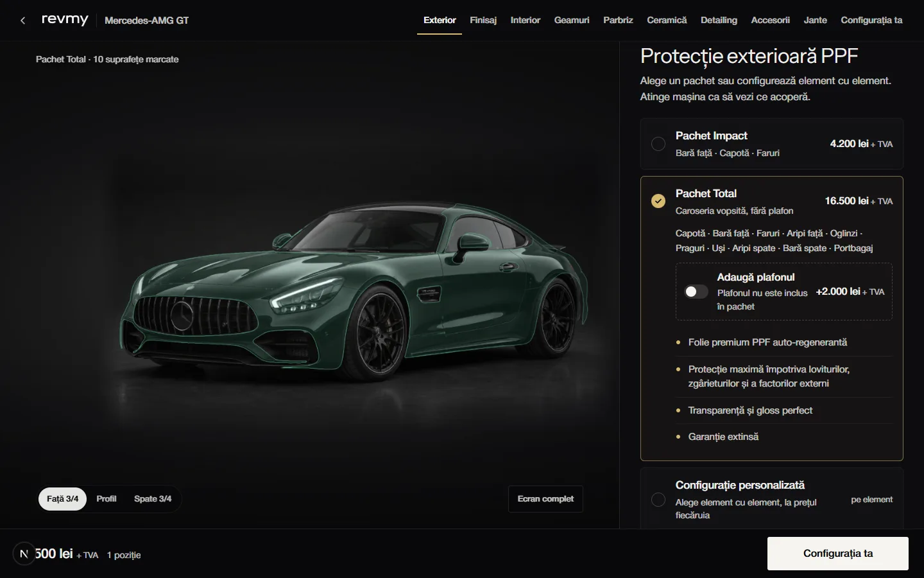This screenshot has height=578, width=924.
Task: Click the green car preview image
Action: [354, 292]
